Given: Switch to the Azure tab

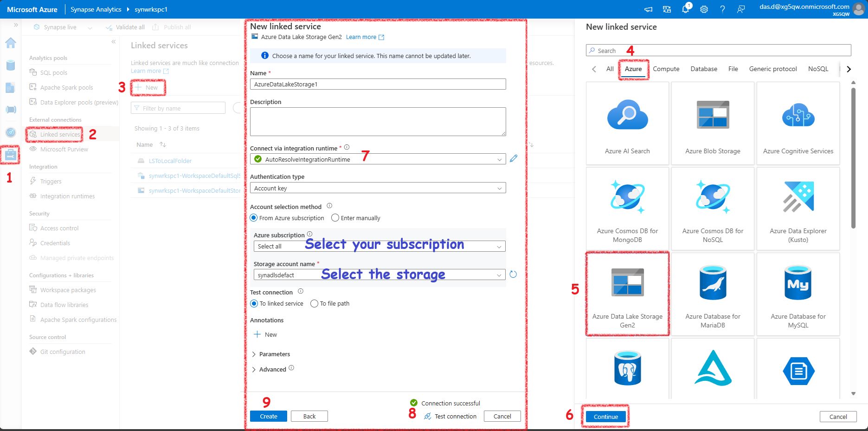Looking at the screenshot, I should coord(633,69).
